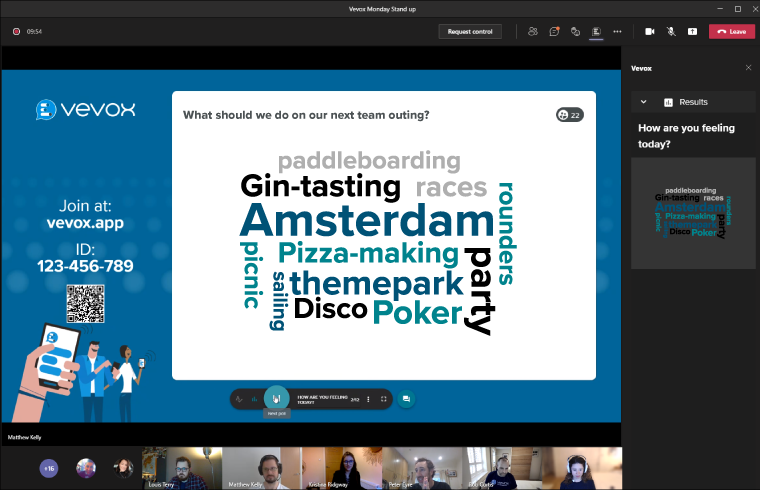760x490 pixels.
Task: Collapse the Results section chevron
Action: pos(643,102)
